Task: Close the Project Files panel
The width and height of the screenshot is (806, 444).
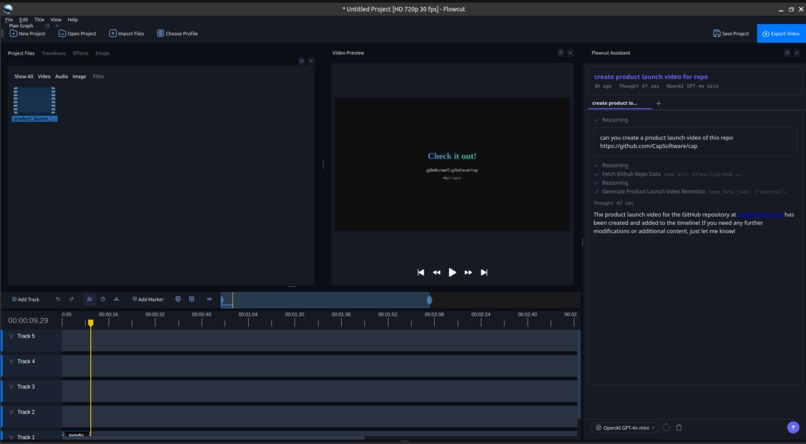Action: pos(311,61)
